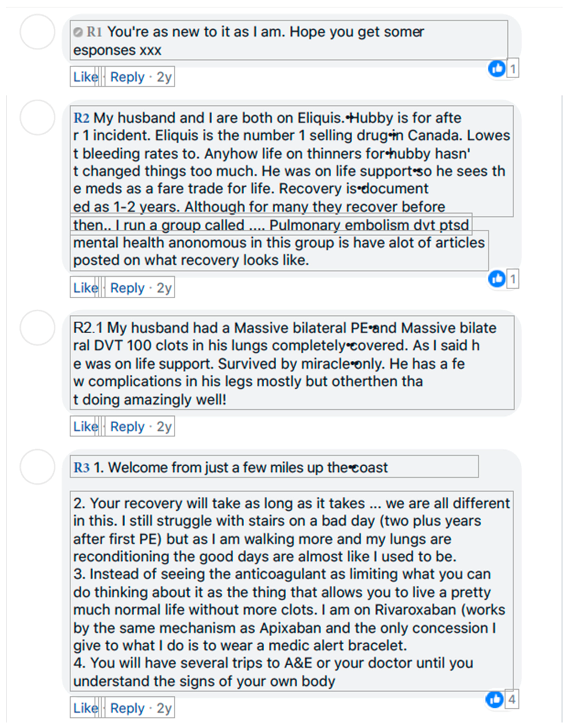Reply to the R2.1 comment
Viewport: 569px width, 728px height.
pos(127,426)
